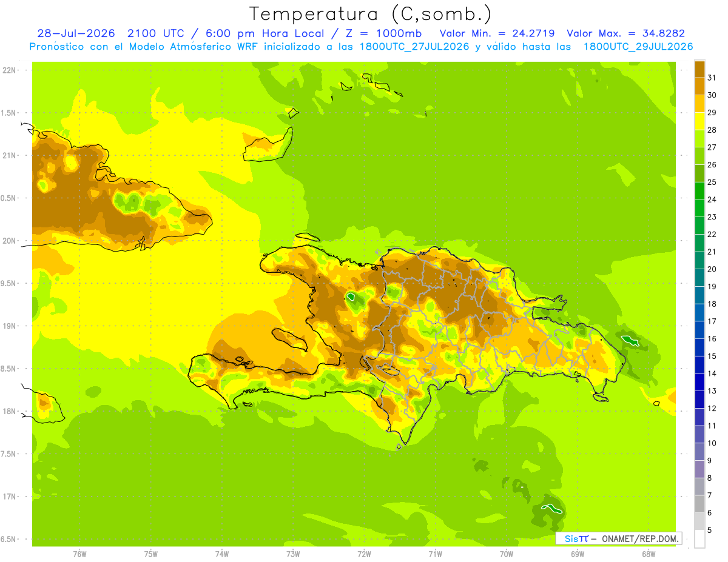Select the lime legend swatch between 27 and 28
This screenshot has width=728, height=562.
point(699,138)
